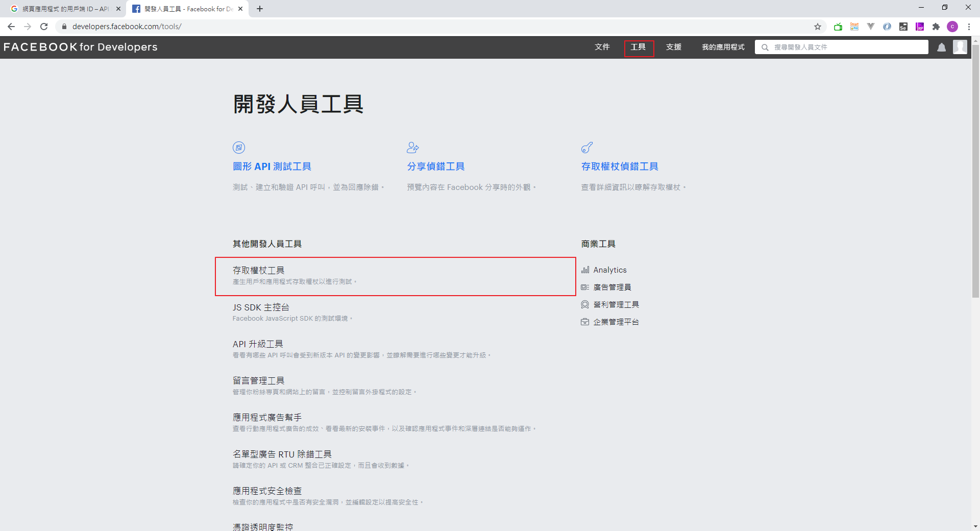980x531 pixels.
Task: Open the Facebook profile avatar menu
Action: click(960, 47)
